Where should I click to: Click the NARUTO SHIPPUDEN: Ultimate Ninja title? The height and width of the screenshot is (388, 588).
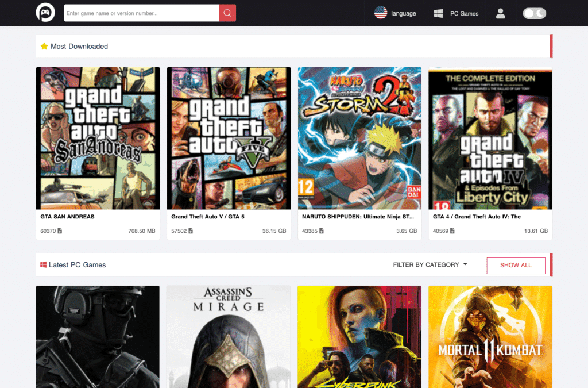[x=358, y=217]
